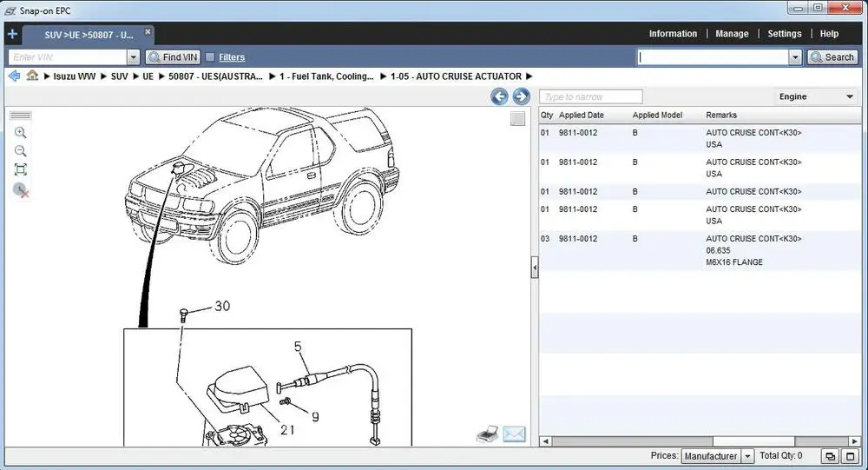This screenshot has width=868, height=470.
Task: Select 1-05 - AUTO CRUISE ACTUATOR breadcrumb
Action: (x=456, y=76)
